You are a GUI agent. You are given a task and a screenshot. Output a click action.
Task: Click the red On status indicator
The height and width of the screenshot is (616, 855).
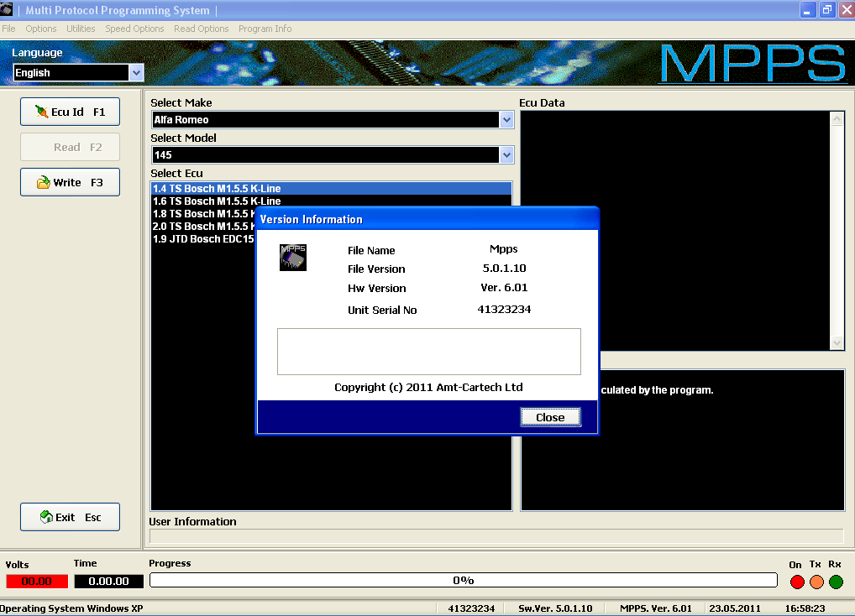(x=797, y=582)
